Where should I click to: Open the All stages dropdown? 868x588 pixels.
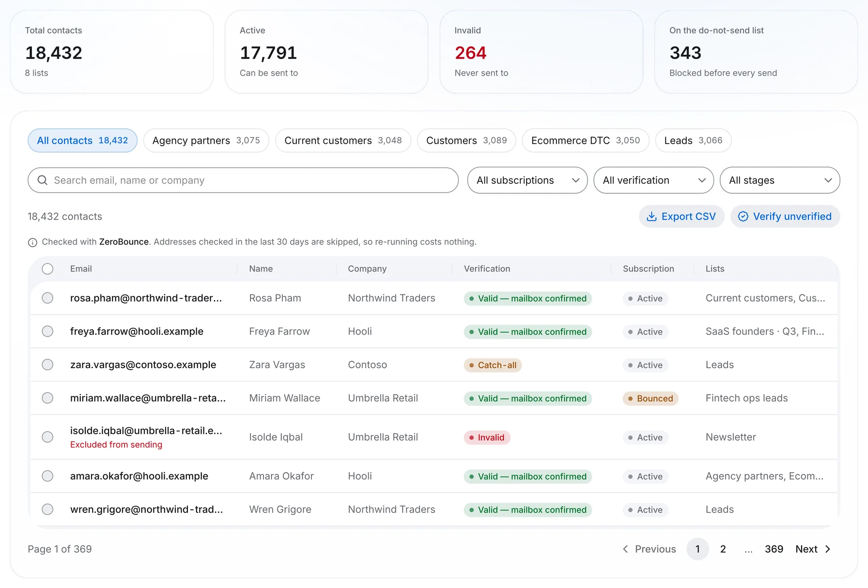780,180
